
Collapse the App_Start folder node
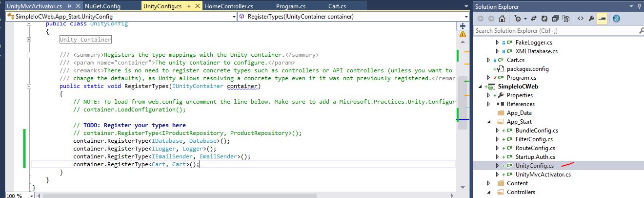489,122
